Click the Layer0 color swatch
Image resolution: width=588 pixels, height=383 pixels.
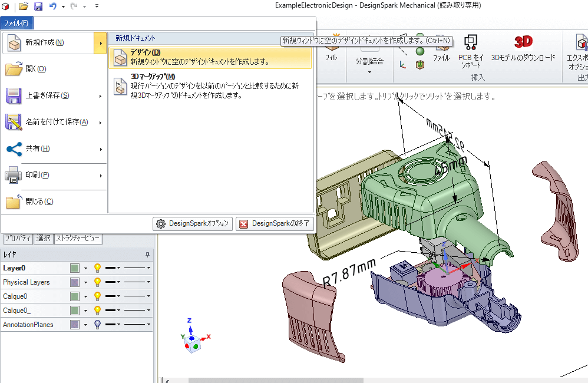[75, 268]
